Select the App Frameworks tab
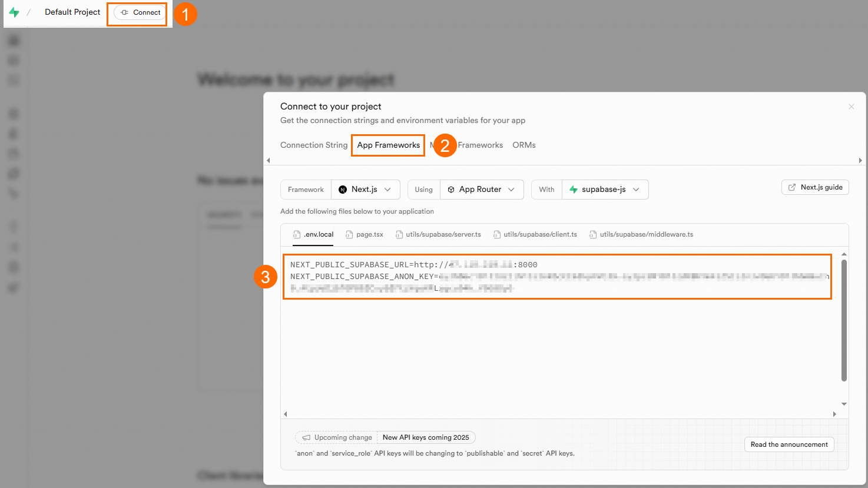 [389, 145]
